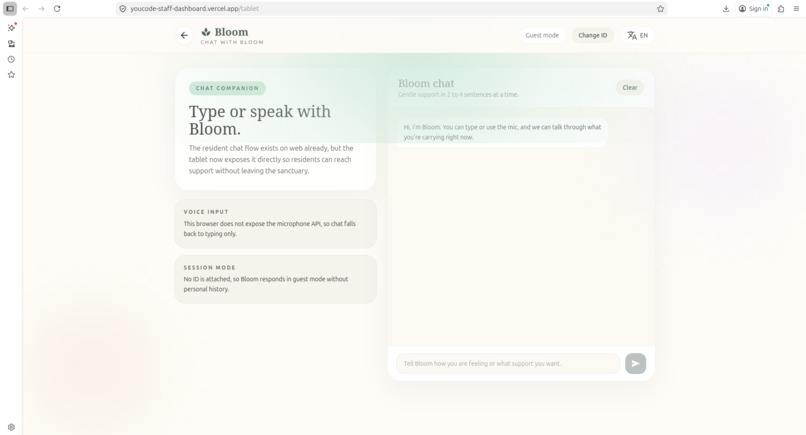806x435 pixels.
Task: Bookmark this page with star icon
Action: pyautogui.click(x=660, y=9)
